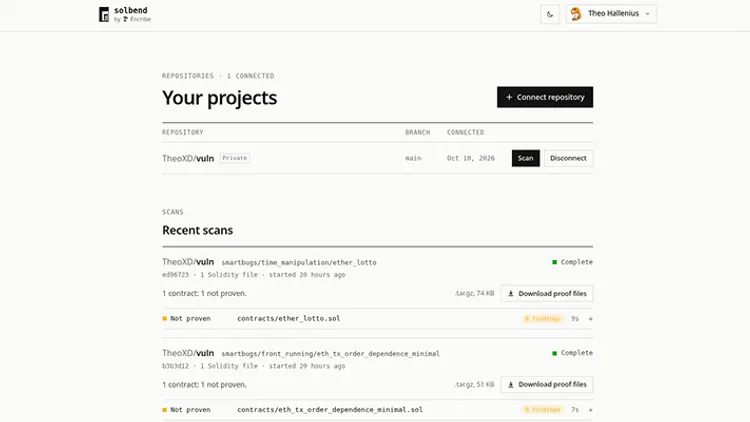Scan the TheoXD/vuln repository
The height and width of the screenshot is (422, 750).
(525, 158)
